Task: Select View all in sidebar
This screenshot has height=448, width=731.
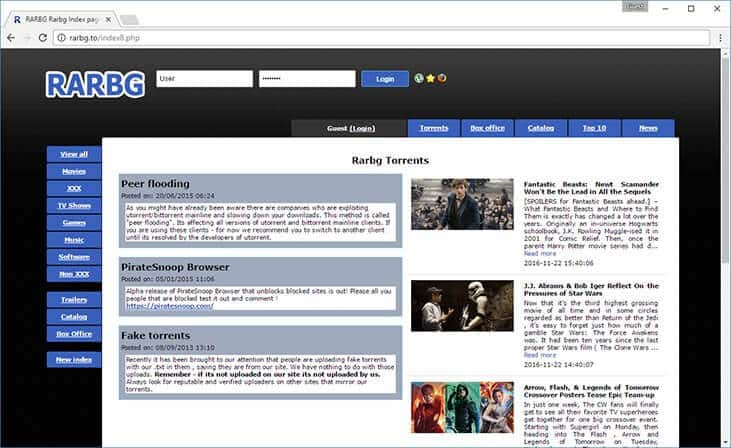Action: point(74,154)
